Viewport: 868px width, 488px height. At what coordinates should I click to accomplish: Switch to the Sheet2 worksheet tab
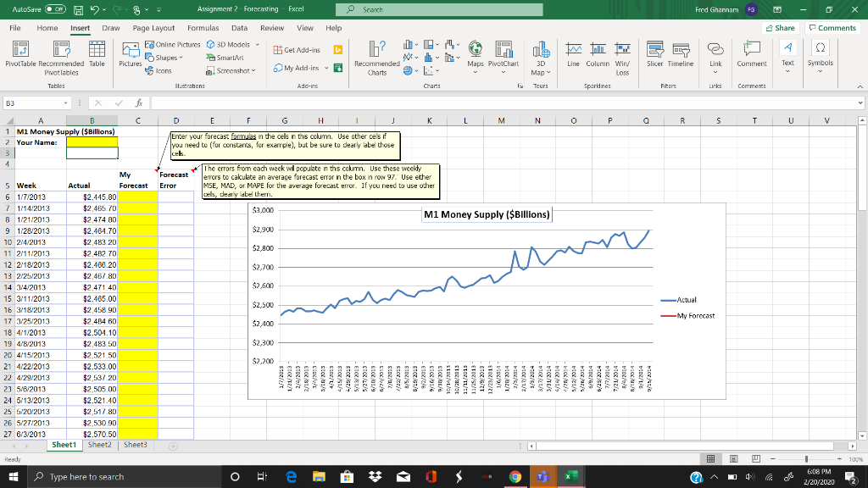click(99, 445)
